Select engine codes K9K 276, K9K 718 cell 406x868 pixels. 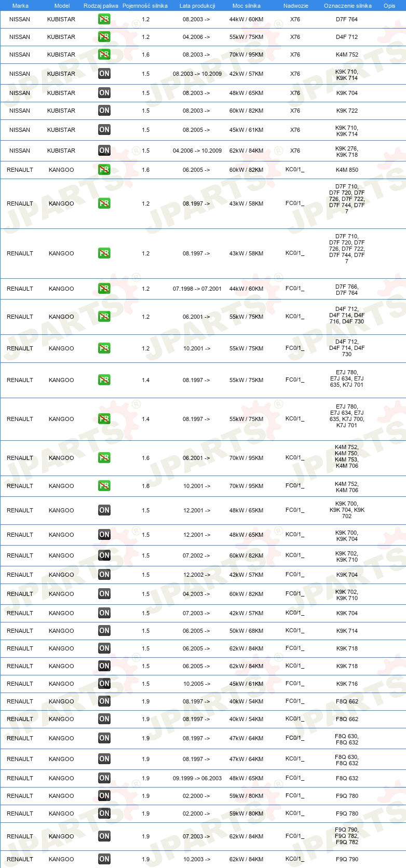[x=347, y=152]
